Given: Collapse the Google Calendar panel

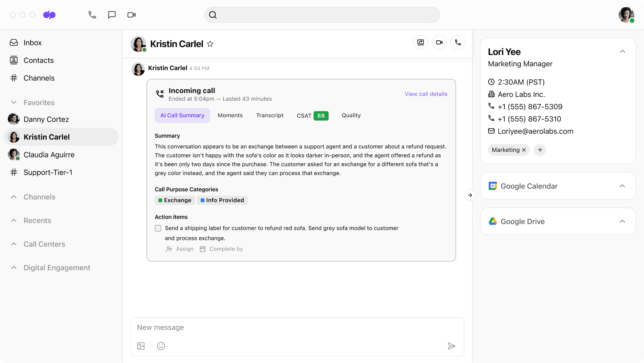Looking at the screenshot, I should (x=622, y=186).
